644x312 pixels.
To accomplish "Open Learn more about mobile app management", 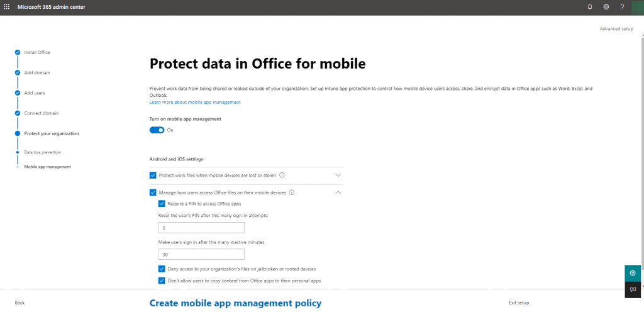I will tap(195, 103).
